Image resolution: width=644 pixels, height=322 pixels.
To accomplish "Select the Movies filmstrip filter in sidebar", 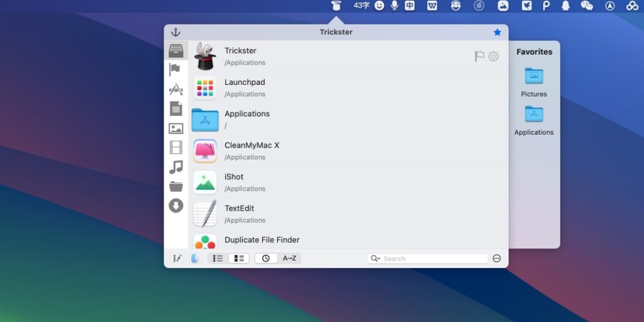I will click(176, 147).
